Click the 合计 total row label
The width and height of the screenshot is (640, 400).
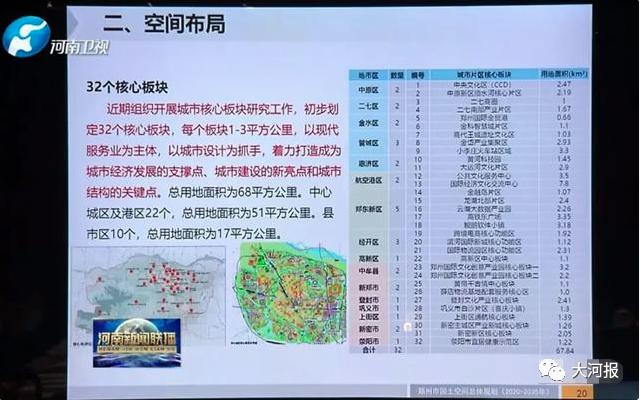pos(369,350)
